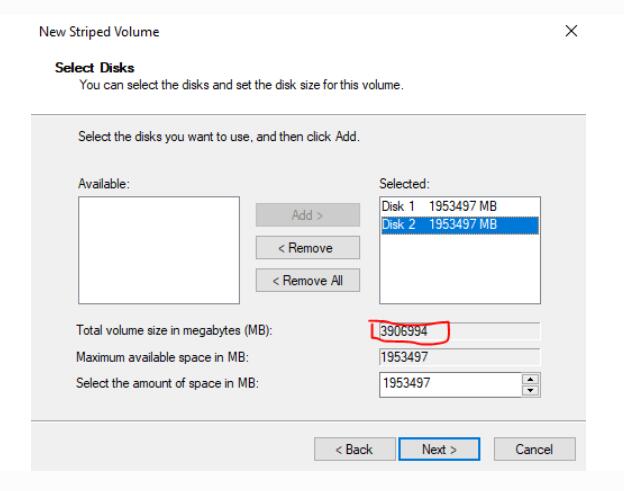Click the Maximum available space value field
The image size is (624, 491).
458,357
